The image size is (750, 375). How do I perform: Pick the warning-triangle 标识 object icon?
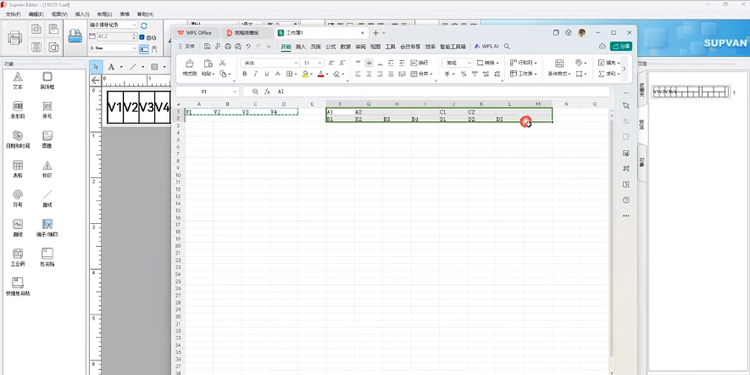[x=47, y=169]
